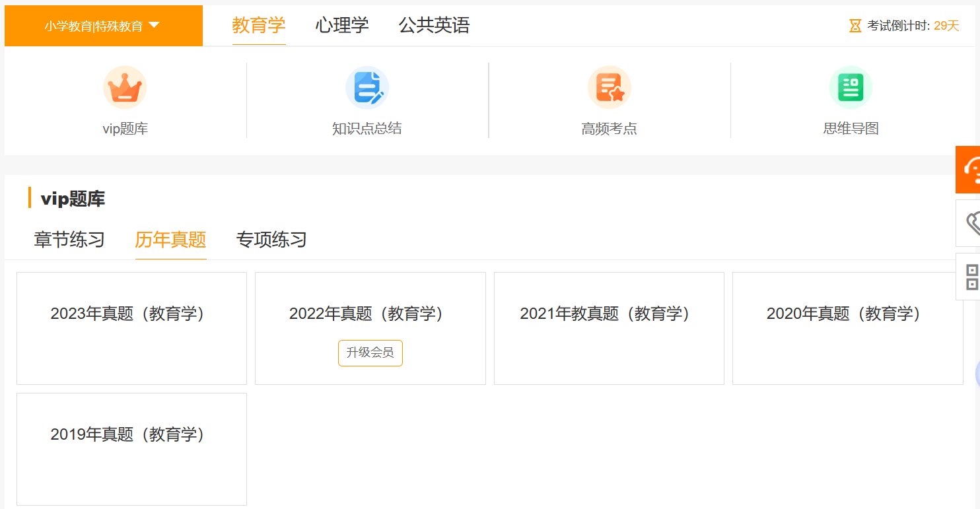
Task: Select the 专项练习 tab
Action: 271,240
